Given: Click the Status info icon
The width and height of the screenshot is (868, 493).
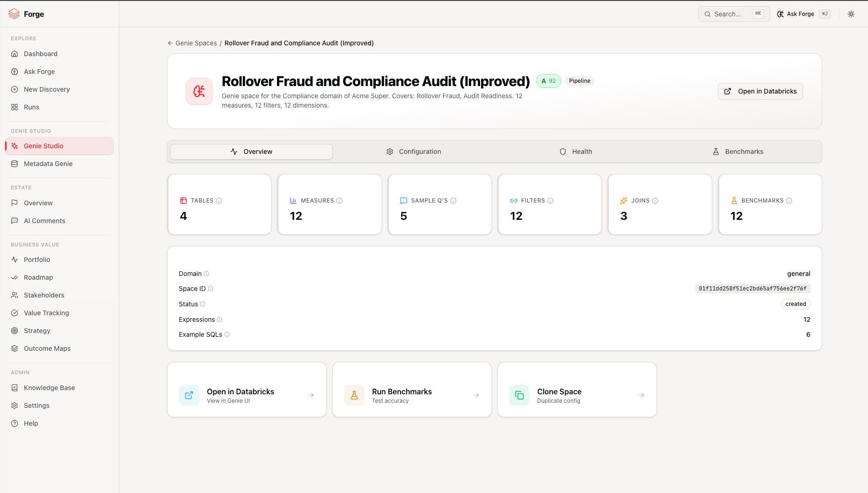Looking at the screenshot, I should (x=203, y=304).
